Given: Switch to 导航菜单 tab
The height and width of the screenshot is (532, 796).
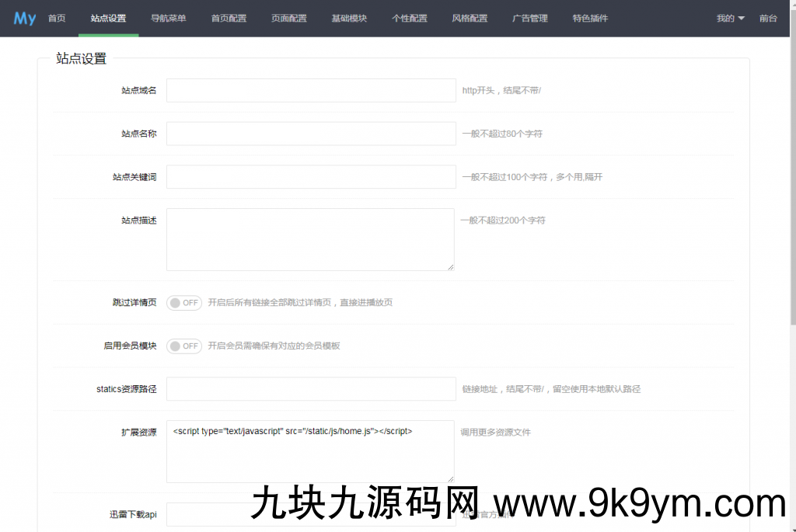Looking at the screenshot, I should (x=169, y=18).
